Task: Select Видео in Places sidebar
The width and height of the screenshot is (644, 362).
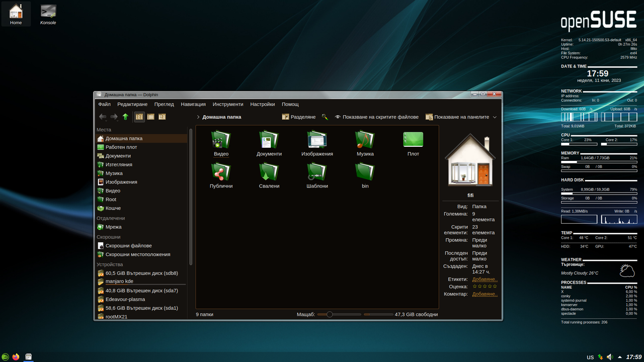Action: click(x=141, y=191)
